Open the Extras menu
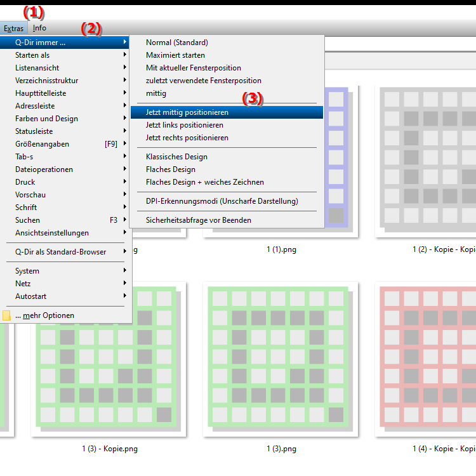 pyautogui.click(x=13, y=28)
